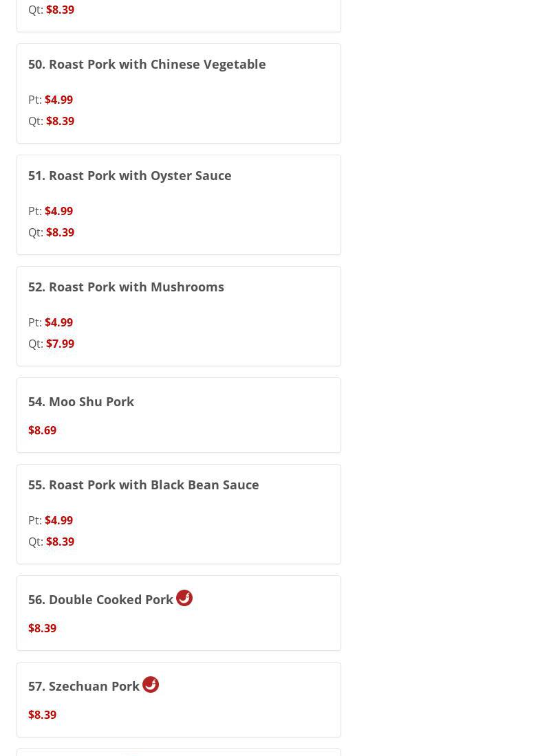Select pint price for Black Bean Sauce pork
Viewport: 540px width, 756px height.
click(x=58, y=520)
